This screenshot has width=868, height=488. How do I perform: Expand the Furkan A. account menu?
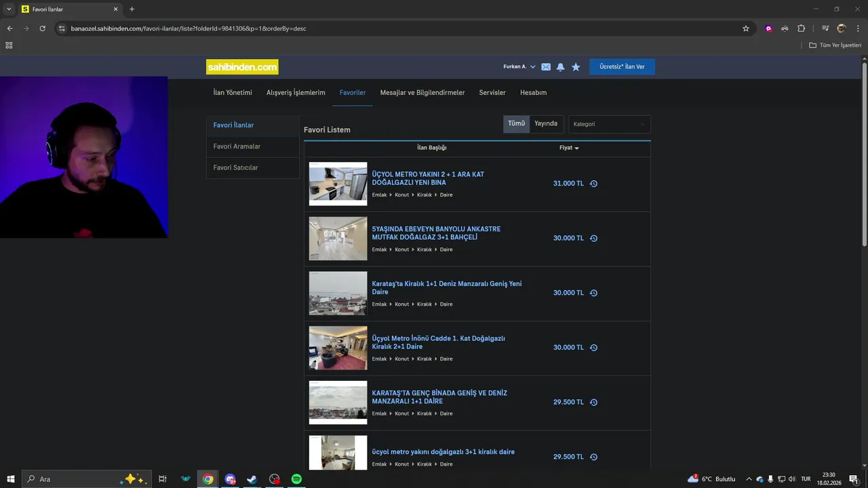click(x=519, y=67)
